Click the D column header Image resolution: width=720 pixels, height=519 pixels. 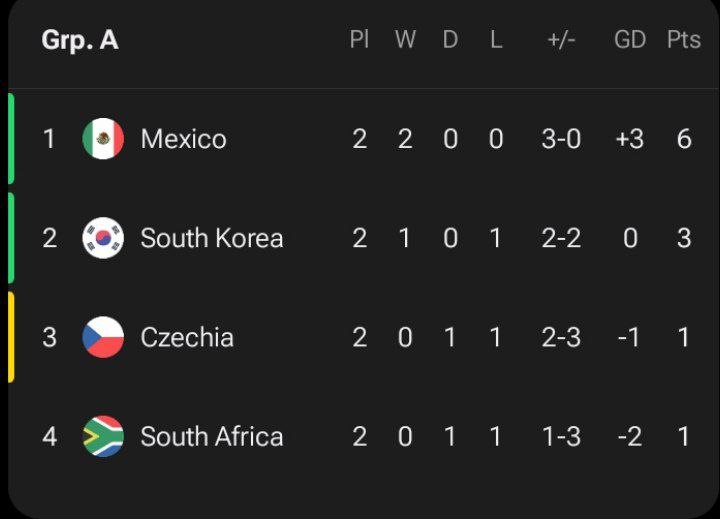coord(450,39)
